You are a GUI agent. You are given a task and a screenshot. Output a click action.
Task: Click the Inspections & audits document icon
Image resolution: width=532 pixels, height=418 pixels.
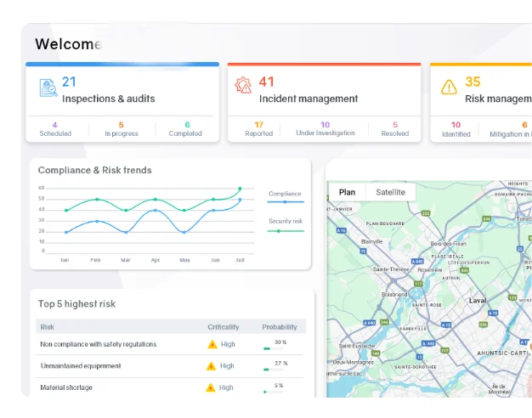48,88
